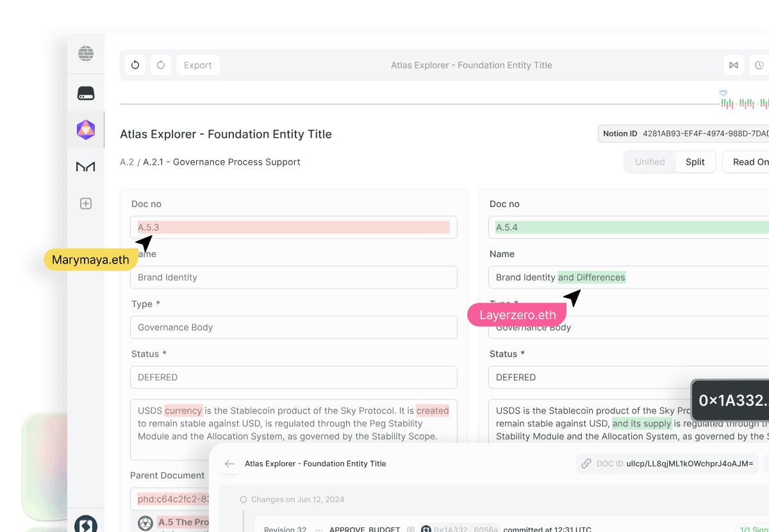This screenshot has width=769, height=532.
Task: Add new item with sidebar plus icon
Action: 86,204
